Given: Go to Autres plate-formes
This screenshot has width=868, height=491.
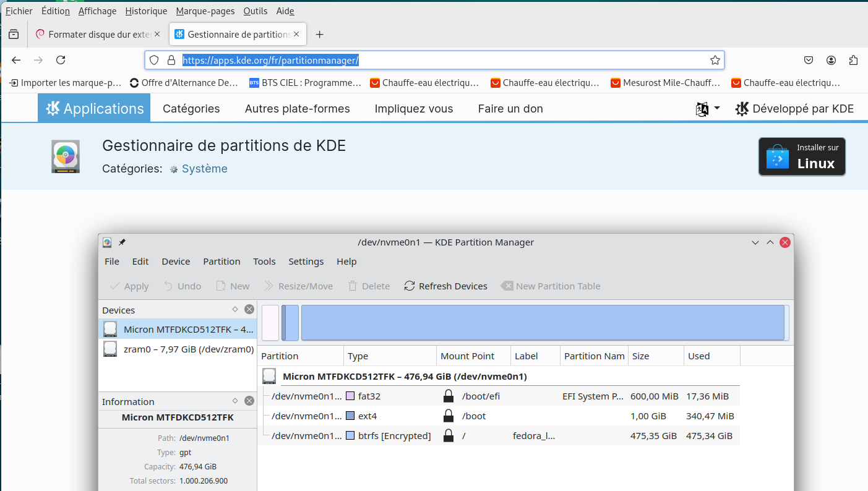Looking at the screenshot, I should 297,108.
